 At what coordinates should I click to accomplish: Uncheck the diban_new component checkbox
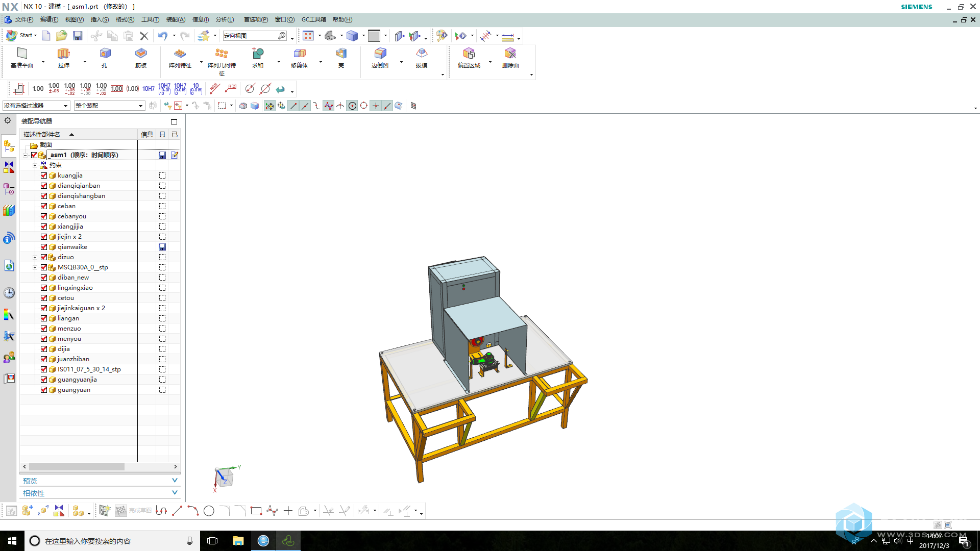(44, 278)
